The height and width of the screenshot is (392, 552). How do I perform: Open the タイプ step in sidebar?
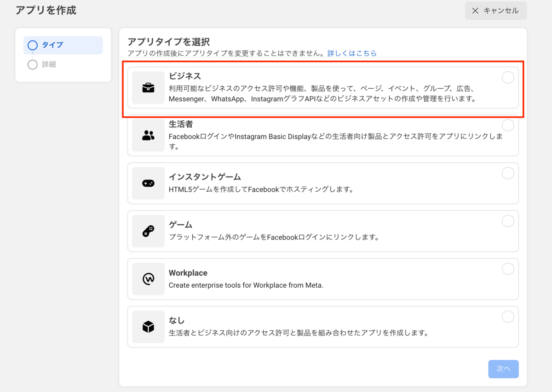coord(63,45)
